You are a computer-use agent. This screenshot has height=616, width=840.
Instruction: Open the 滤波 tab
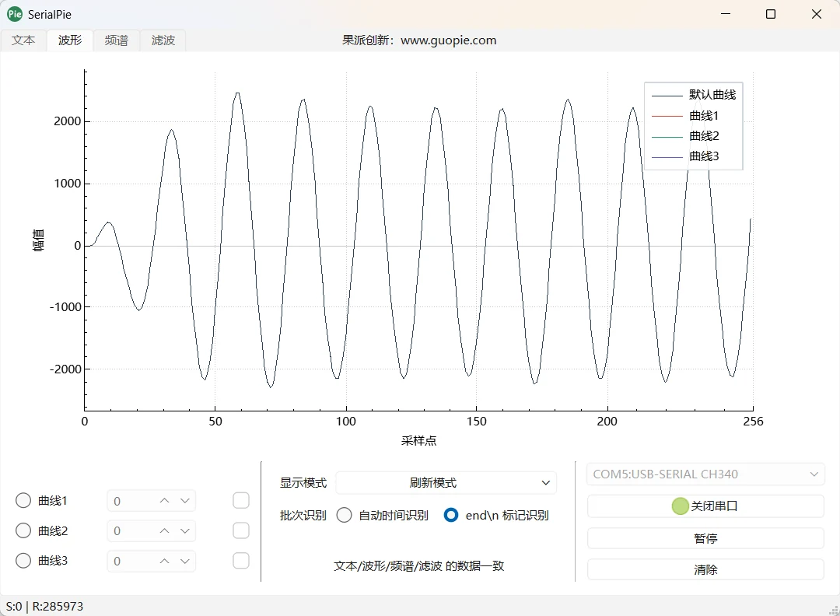click(163, 40)
